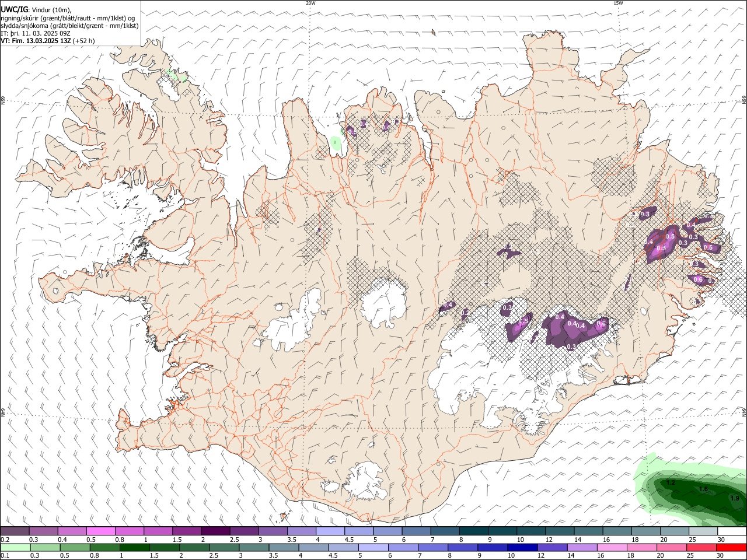Click the 0.2–0.3 swatch in snow legend row
Screen dimensions: 747x560
click(x=15, y=531)
